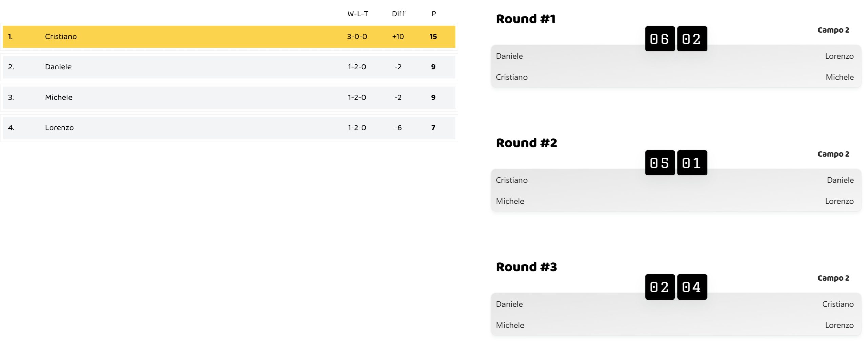Click Round #2 right score 01
Screen dimensions: 868x351
click(692, 163)
